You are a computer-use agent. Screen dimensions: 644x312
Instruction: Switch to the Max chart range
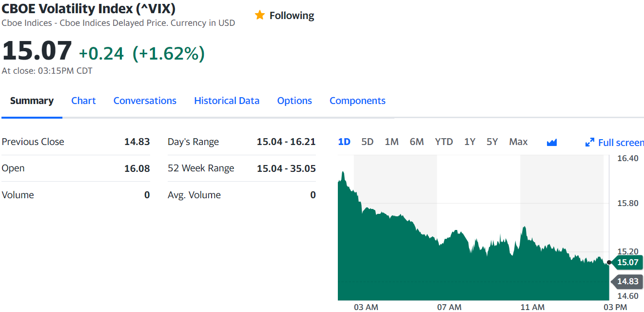[x=518, y=142]
